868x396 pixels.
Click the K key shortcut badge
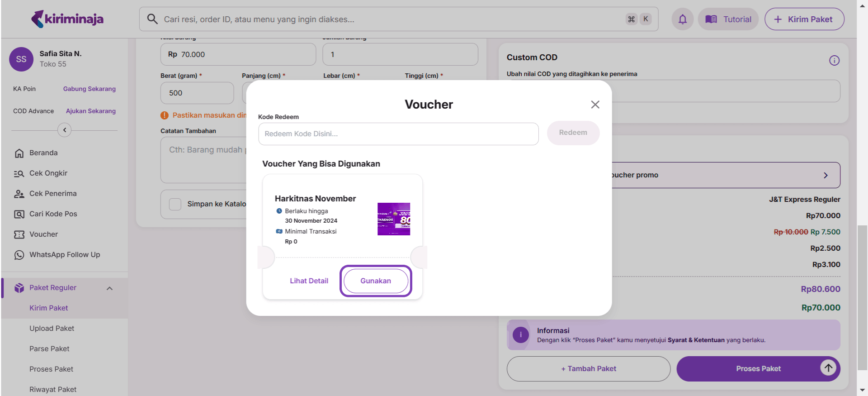click(x=646, y=19)
